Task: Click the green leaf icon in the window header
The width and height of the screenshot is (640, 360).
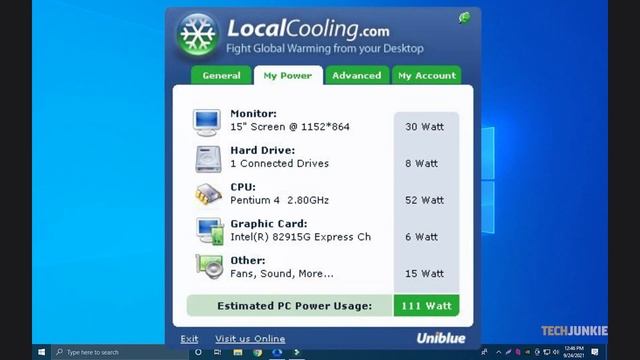Action: tap(464, 18)
